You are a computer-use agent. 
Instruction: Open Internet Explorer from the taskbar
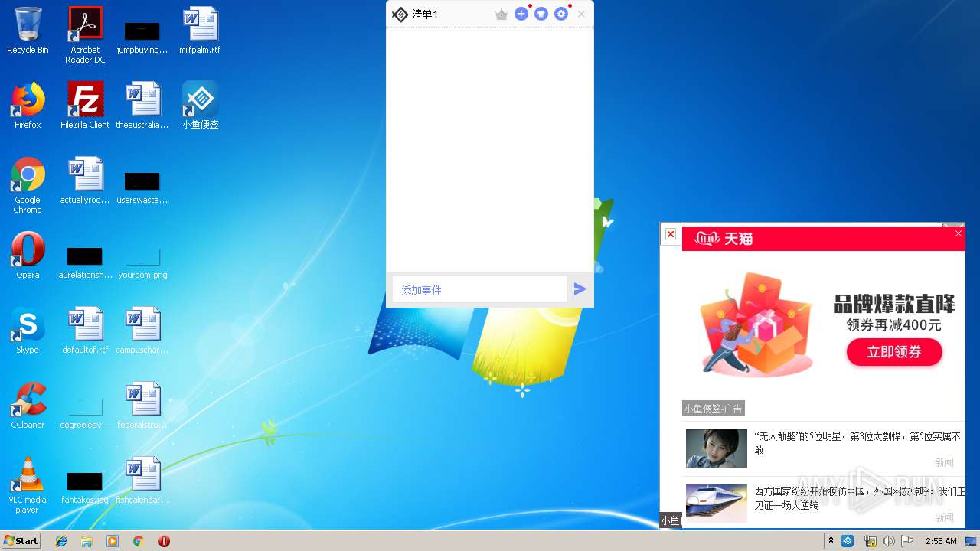coord(61,541)
